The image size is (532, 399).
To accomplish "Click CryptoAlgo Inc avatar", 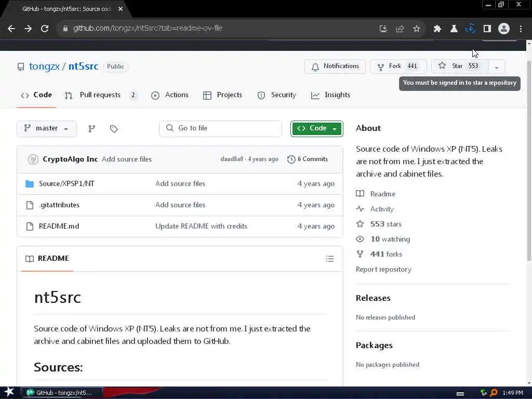I will pos(33,159).
